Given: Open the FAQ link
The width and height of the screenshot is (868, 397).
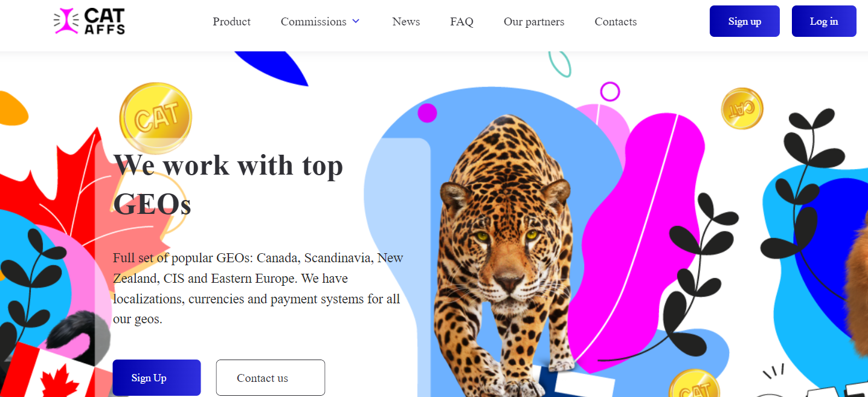Looking at the screenshot, I should click(x=461, y=22).
